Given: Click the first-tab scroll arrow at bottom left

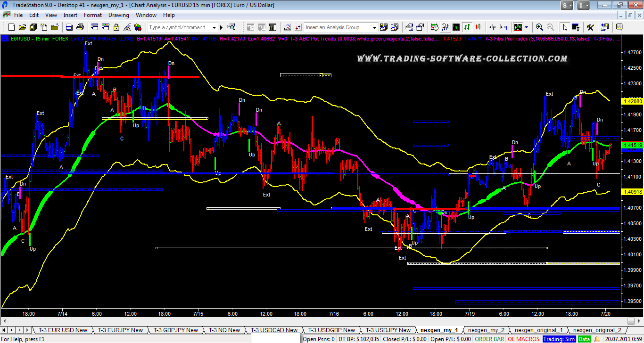Looking at the screenshot, I should point(5,330).
